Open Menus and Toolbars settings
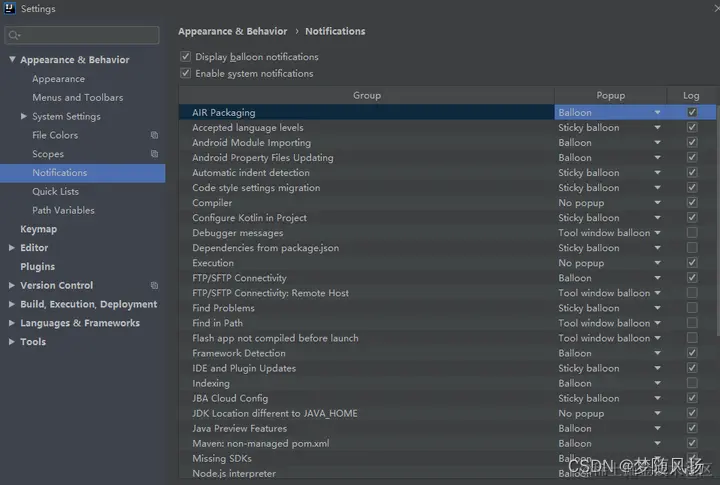The height and width of the screenshot is (485, 720). click(x=78, y=97)
